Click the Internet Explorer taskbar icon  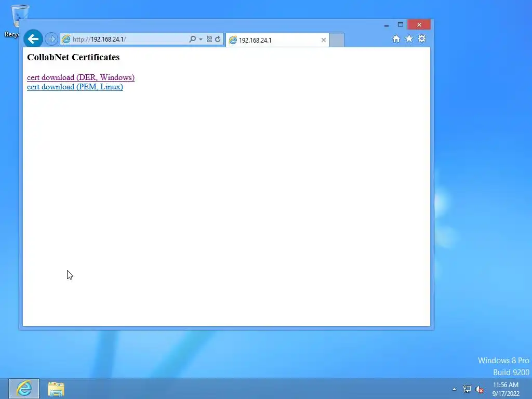click(x=24, y=389)
